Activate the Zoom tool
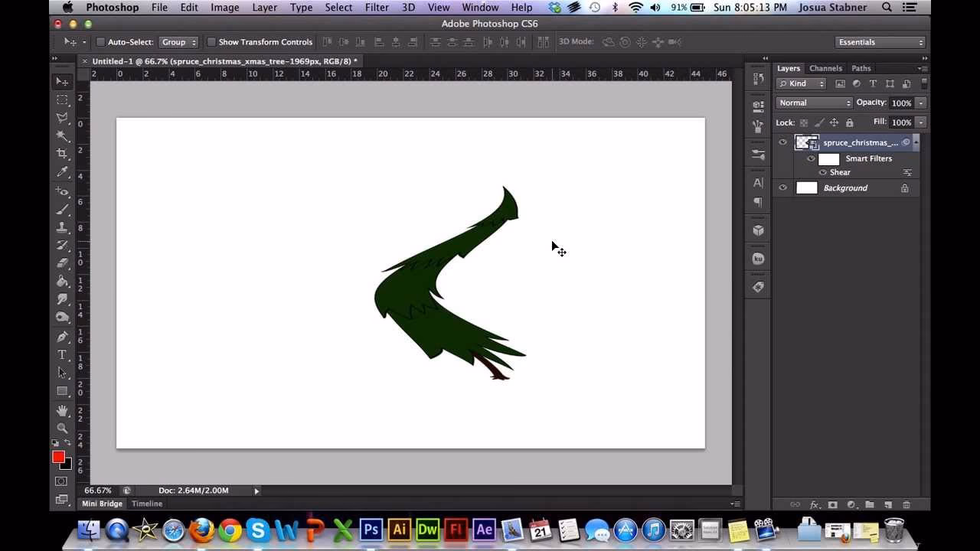Image resolution: width=980 pixels, height=551 pixels. coord(62,427)
